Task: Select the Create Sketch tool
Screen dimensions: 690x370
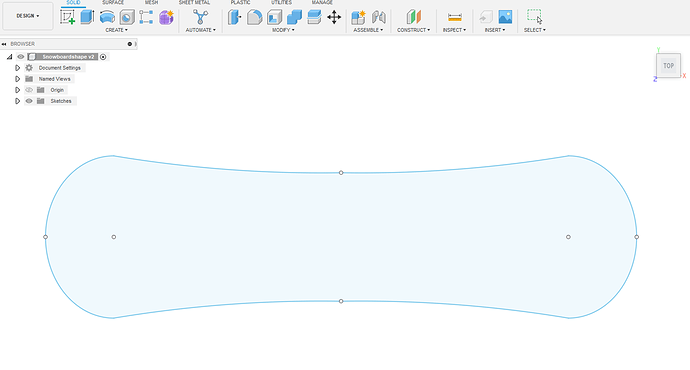Action: point(67,17)
